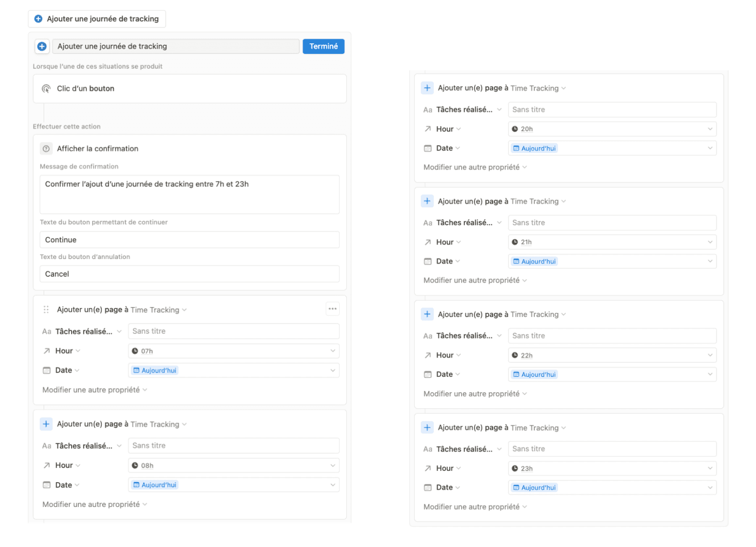Screen dimensions: 756x547
Task: Click the Aa title icon in the 22h block
Action: (x=428, y=336)
